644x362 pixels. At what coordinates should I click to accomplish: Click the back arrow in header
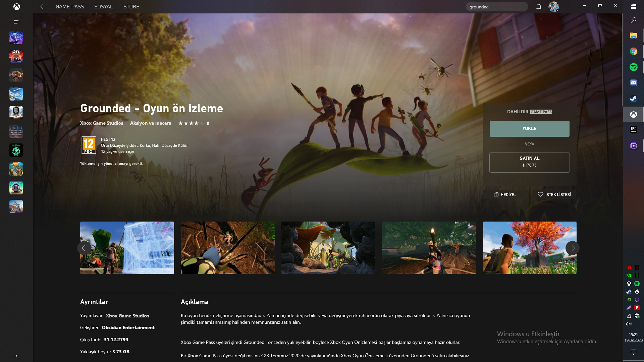42,7
